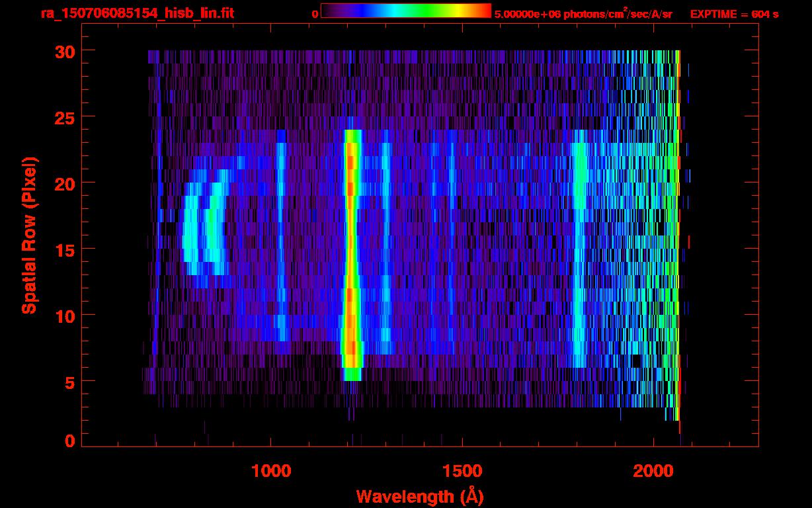812x508 pixels.
Task: Click the 20 spatial row tick label
Action: 64,183
